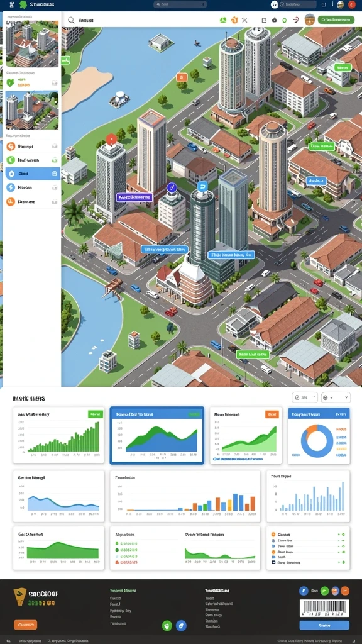
Task: Click the green shield icon in the footer
Action: coord(167,626)
